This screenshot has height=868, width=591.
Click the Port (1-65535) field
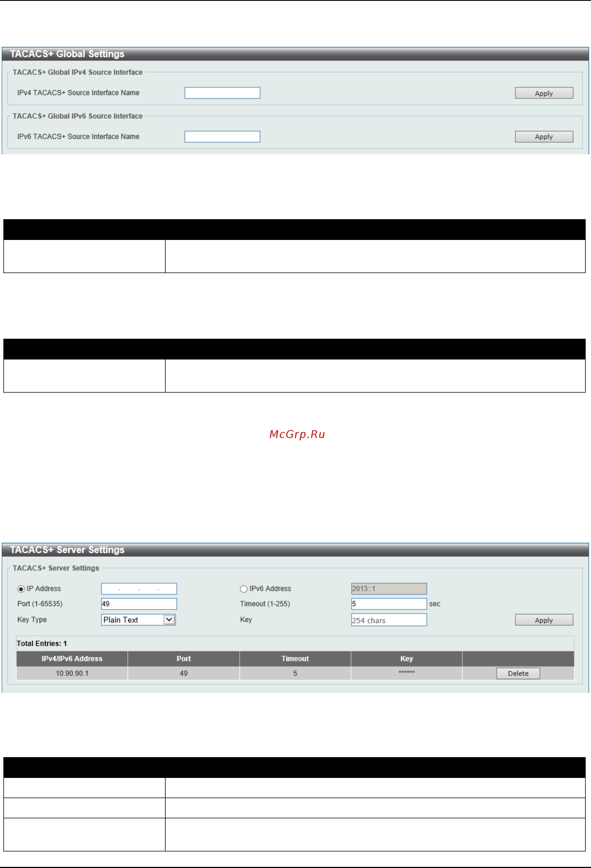139,604
